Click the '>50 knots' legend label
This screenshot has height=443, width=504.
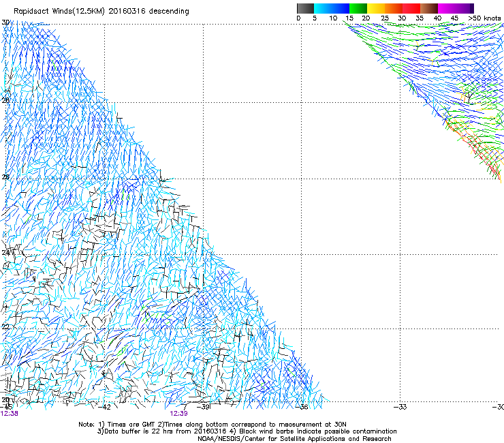click(485, 18)
